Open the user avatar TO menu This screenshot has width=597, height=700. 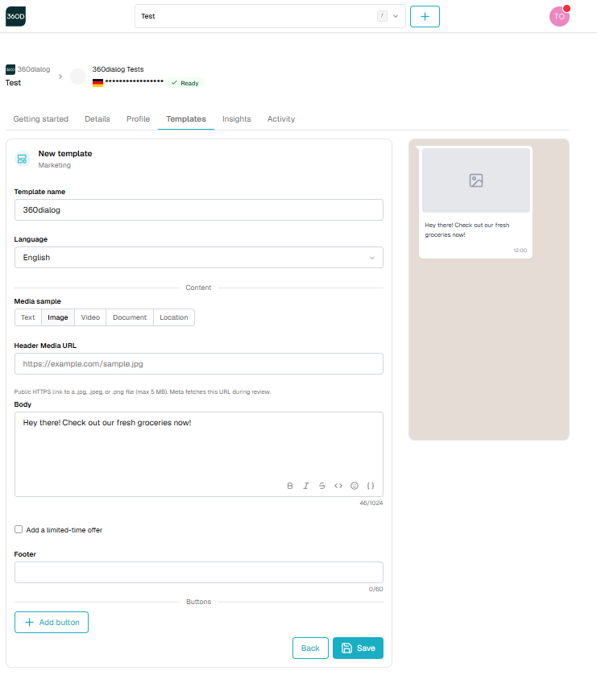coord(559,17)
